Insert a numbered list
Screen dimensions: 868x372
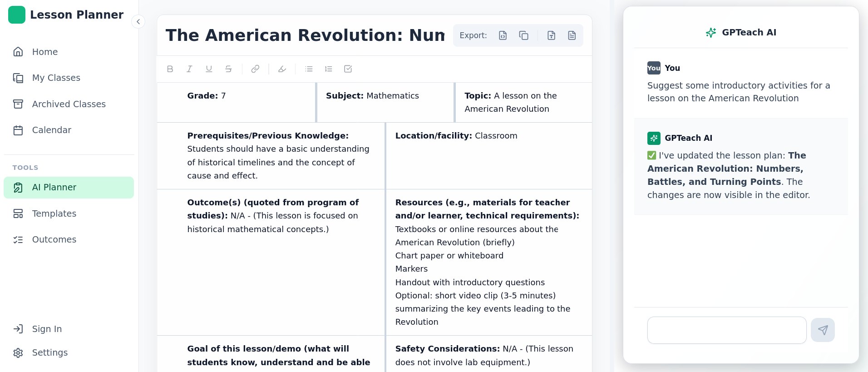(328, 69)
